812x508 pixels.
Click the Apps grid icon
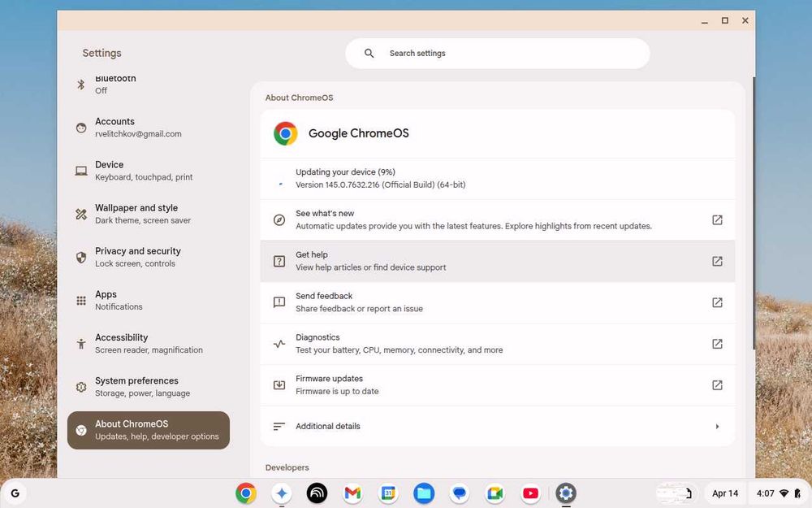(81, 300)
